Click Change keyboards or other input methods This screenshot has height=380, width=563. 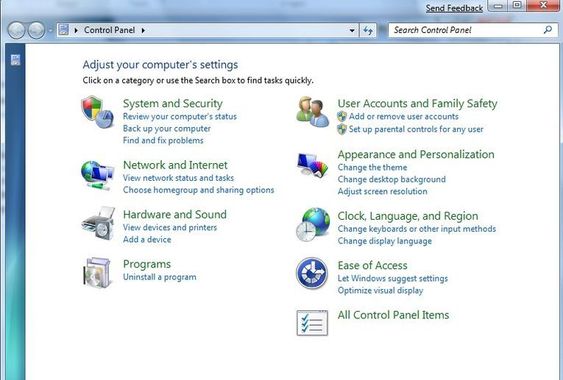pyautogui.click(x=417, y=229)
